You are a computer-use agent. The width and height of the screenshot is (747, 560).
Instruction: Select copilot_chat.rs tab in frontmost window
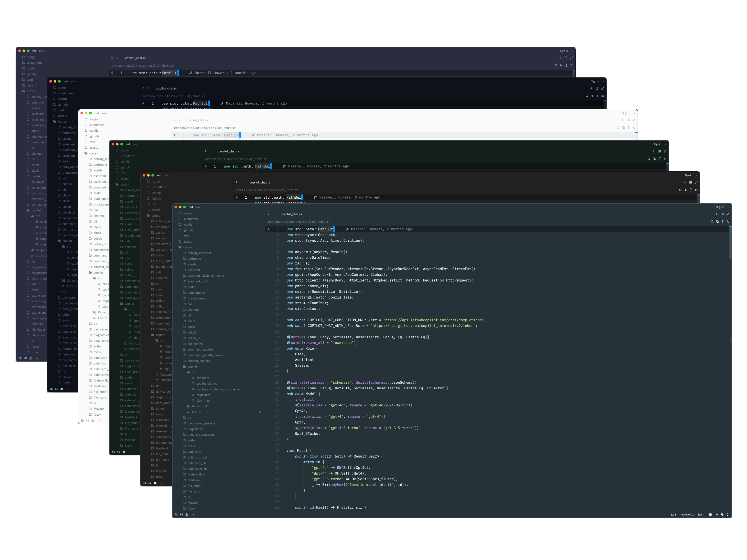[292, 214]
